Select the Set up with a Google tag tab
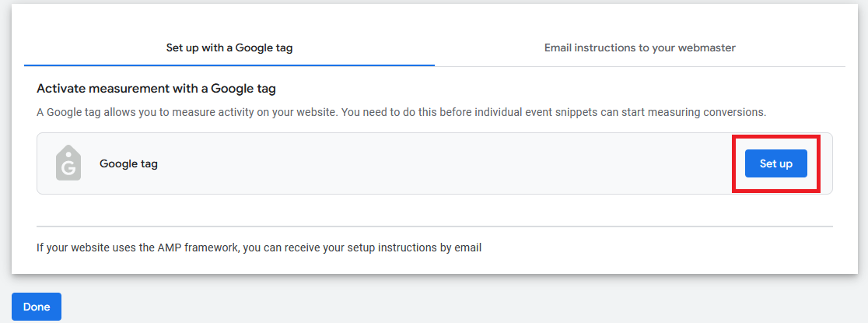This screenshot has height=323, width=868. (x=229, y=47)
